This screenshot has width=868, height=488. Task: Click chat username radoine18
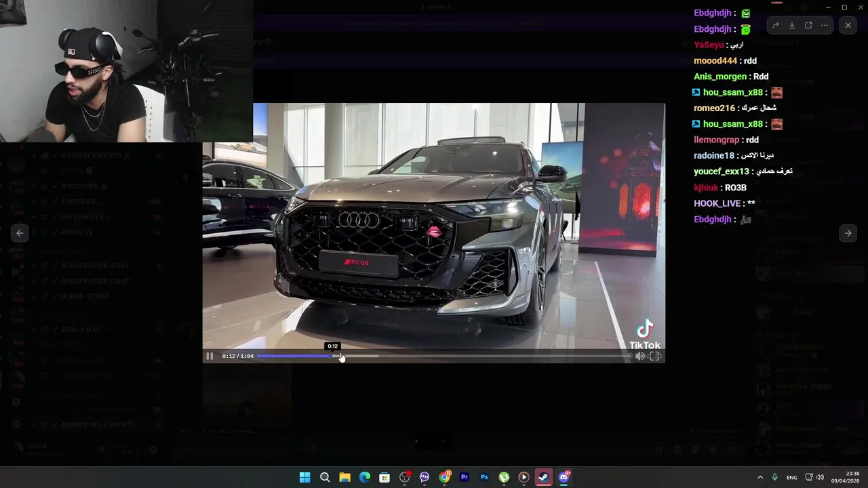[714, 156]
